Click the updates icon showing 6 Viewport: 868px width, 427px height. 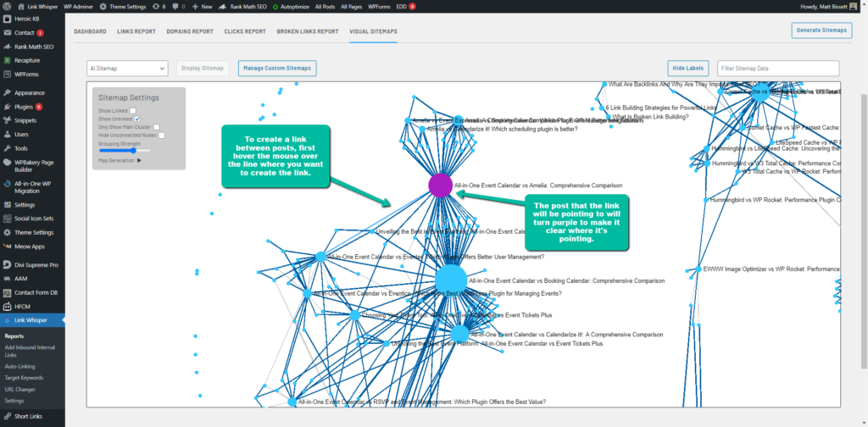[158, 6]
